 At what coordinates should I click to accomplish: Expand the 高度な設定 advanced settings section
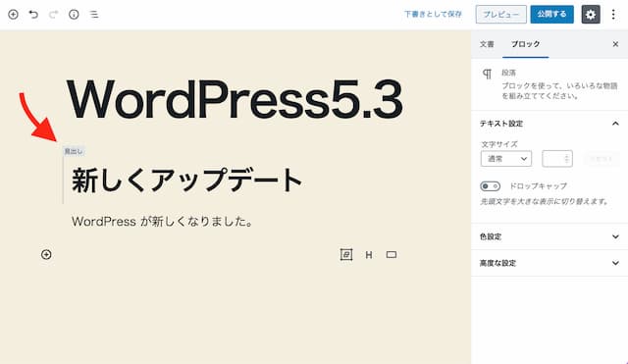pos(549,263)
